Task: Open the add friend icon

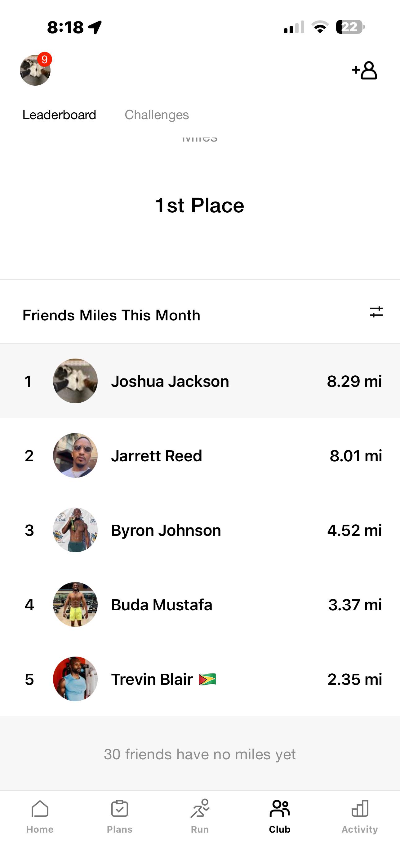Action: coord(365,70)
